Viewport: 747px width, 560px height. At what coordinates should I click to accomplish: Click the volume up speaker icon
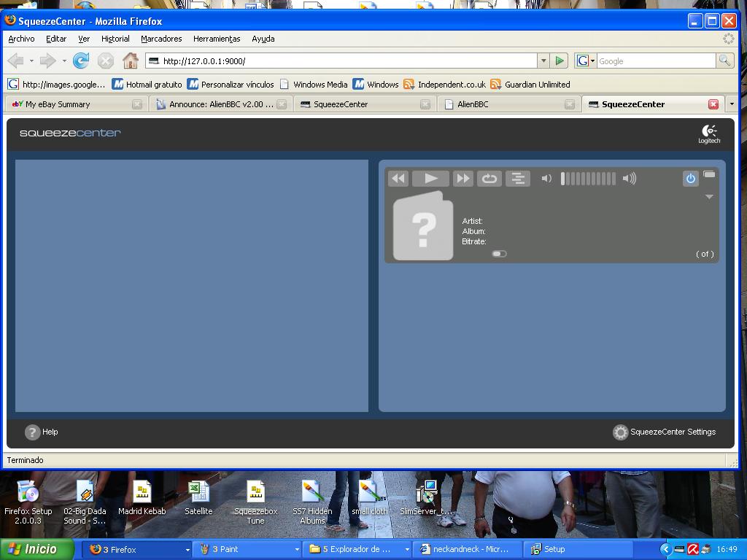[x=629, y=179]
